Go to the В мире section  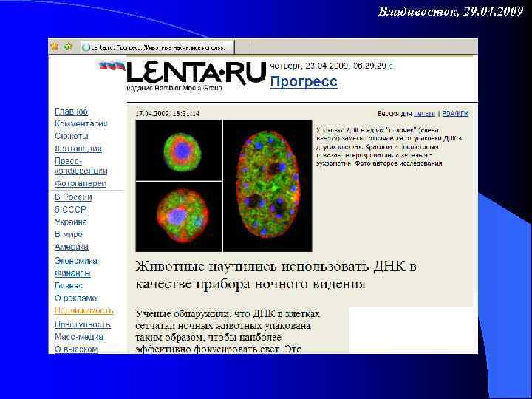[x=69, y=234]
